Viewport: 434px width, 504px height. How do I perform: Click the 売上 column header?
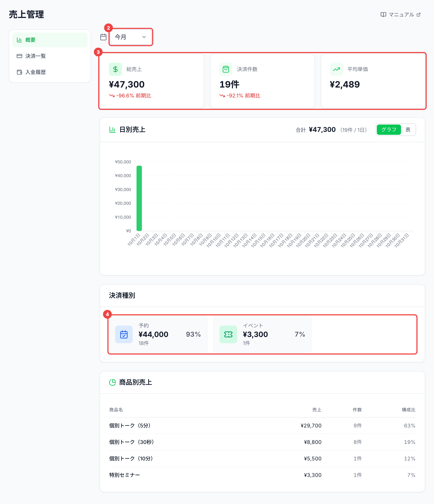click(x=317, y=410)
